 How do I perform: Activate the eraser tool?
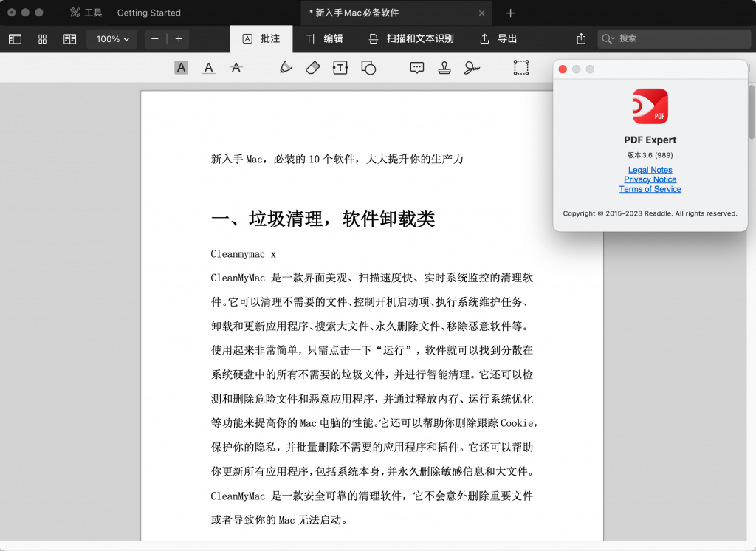click(312, 67)
